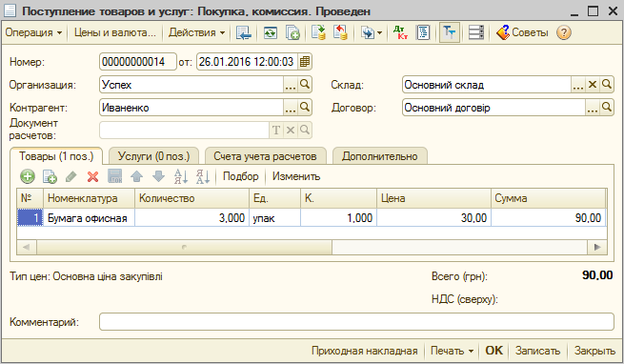The height and width of the screenshot is (364, 624).
Task: Click the copy document toolbar icon
Action: coord(292,32)
